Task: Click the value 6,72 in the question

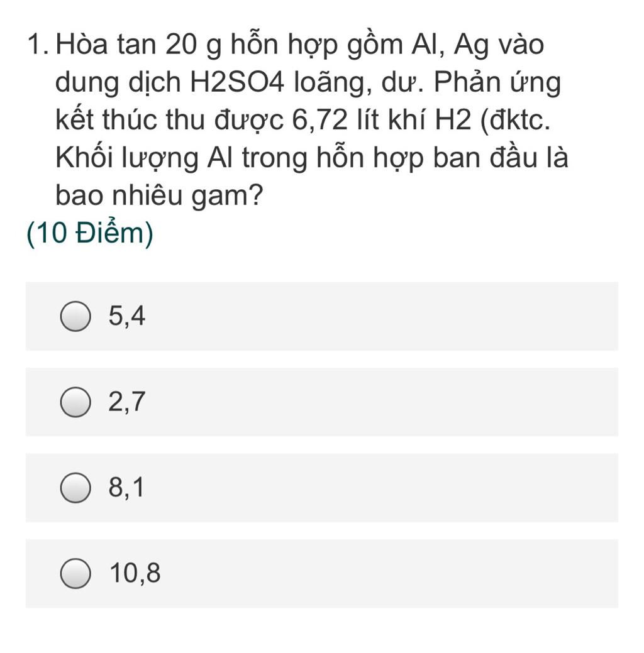Action: [x=319, y=120]
